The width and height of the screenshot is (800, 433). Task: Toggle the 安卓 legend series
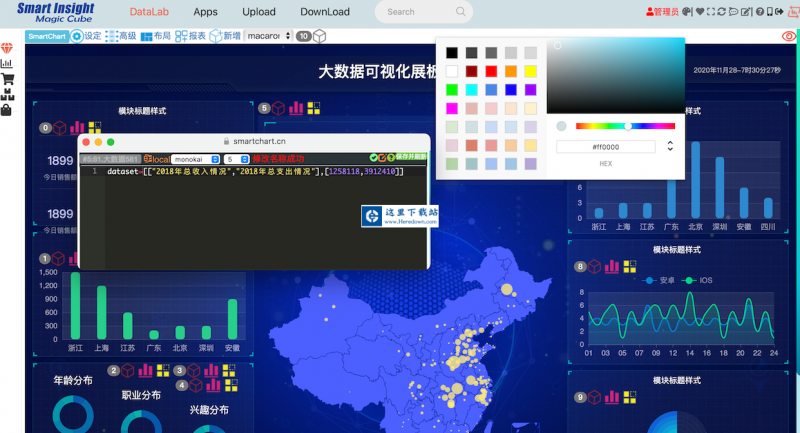coord(660,281)
